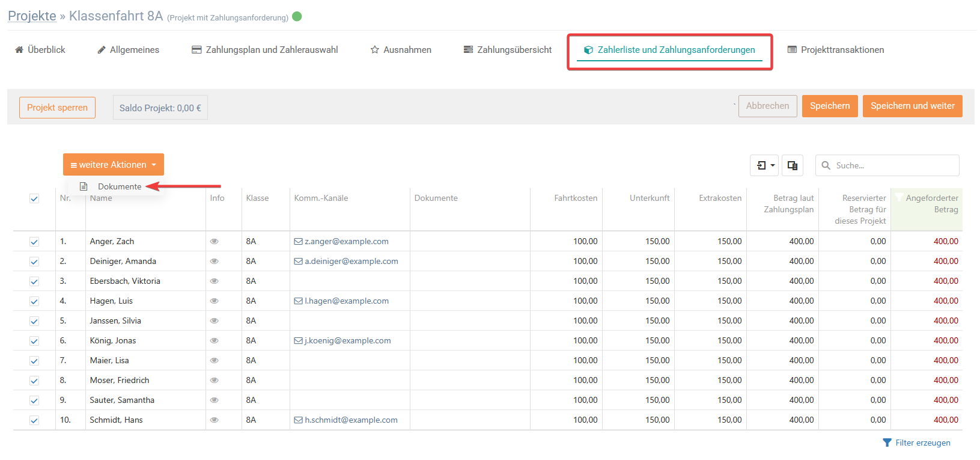
Task: Follow the 'Projekte' breadcrumb link
Action: (x=32, y=16)
